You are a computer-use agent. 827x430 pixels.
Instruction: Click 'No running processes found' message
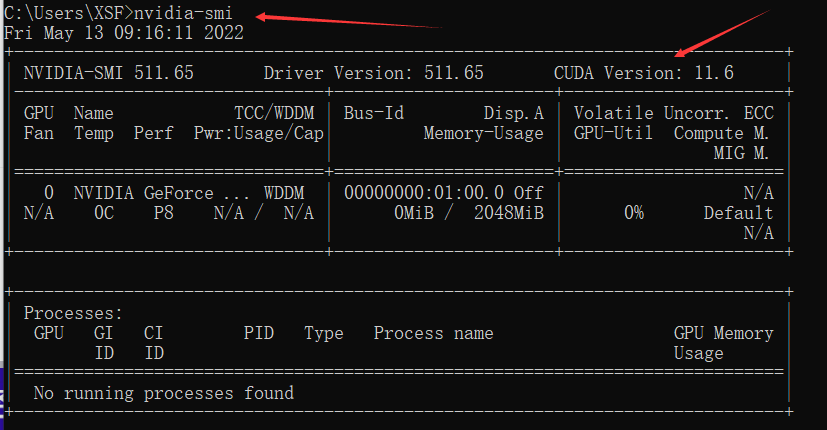click(164, 394)
